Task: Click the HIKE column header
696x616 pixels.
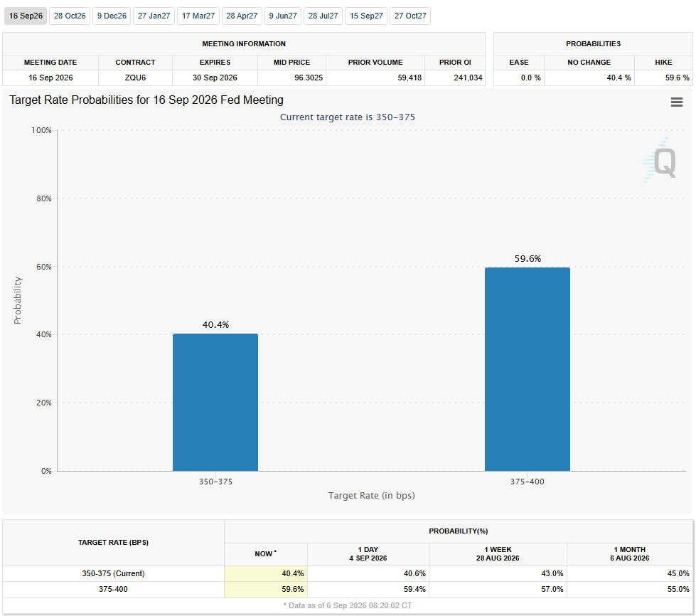Action: pyautogui.click(x=663, y=63)
